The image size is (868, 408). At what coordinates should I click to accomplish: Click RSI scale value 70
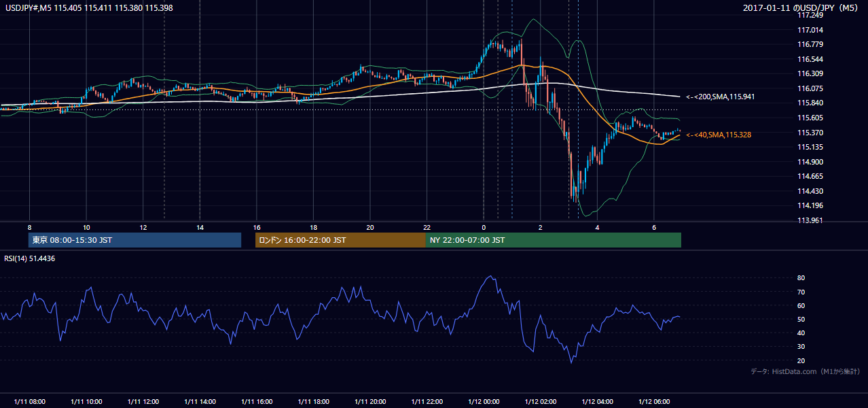pos(801,292)
